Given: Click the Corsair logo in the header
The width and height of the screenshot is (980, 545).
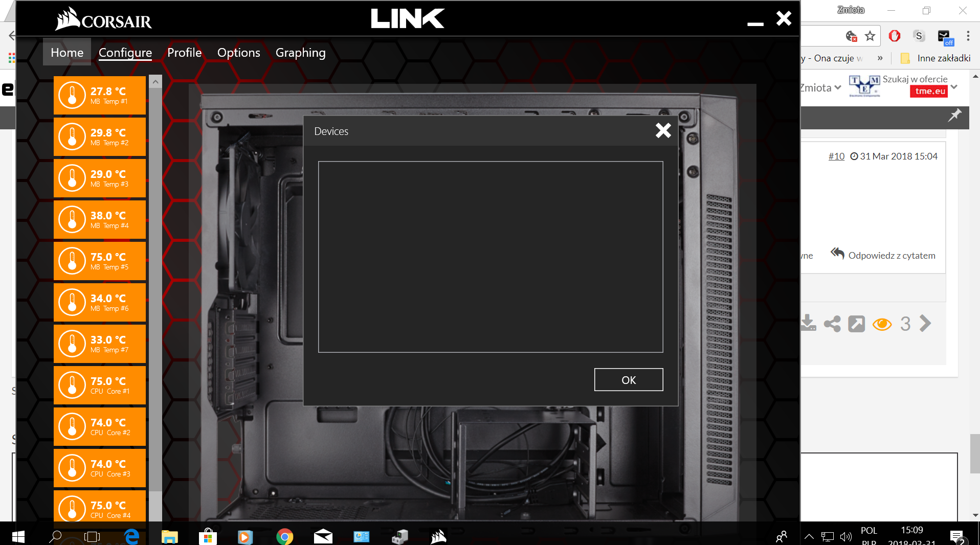Looking at the screenshot, I should (x=103, y=19).
